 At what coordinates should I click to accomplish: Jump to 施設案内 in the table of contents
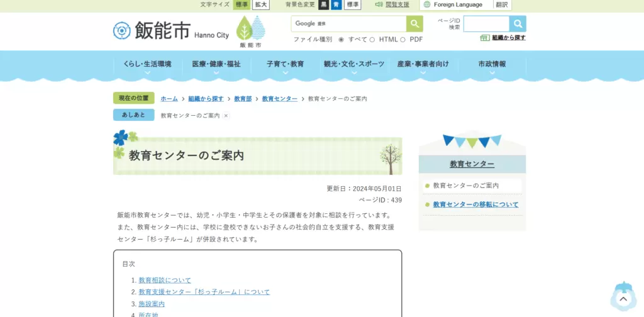tap(152, 304)
